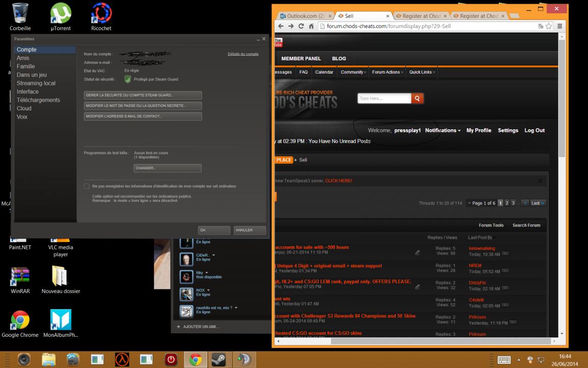The width and height of the screenshot is (588, 368).
Task: Expand the dropdown arrow next to NOX
Action: [x=209, y=290]
